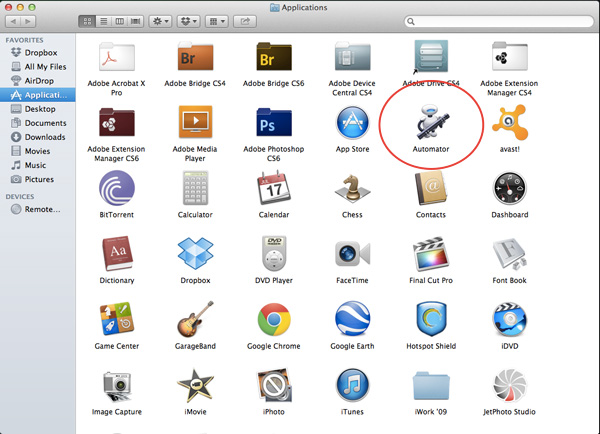Open All My Files in sidebar
This screenshot has width=600, height=434.
click(38, 67)
